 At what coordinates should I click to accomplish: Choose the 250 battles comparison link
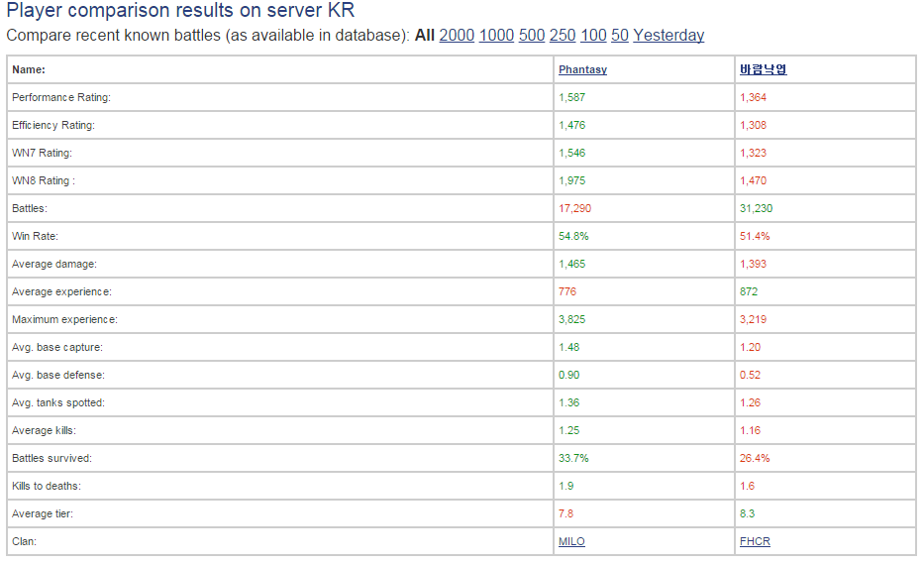pos(563,36)
